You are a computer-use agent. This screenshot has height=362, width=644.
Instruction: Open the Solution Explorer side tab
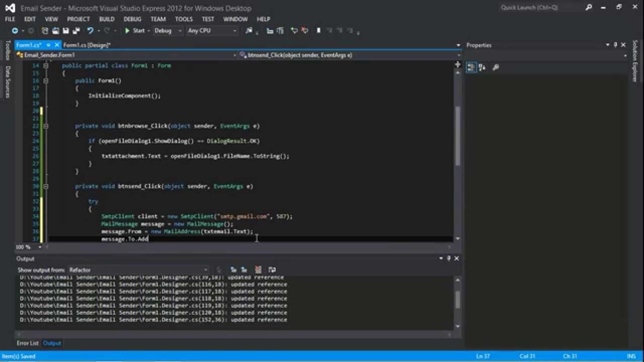tap(635, 61)
